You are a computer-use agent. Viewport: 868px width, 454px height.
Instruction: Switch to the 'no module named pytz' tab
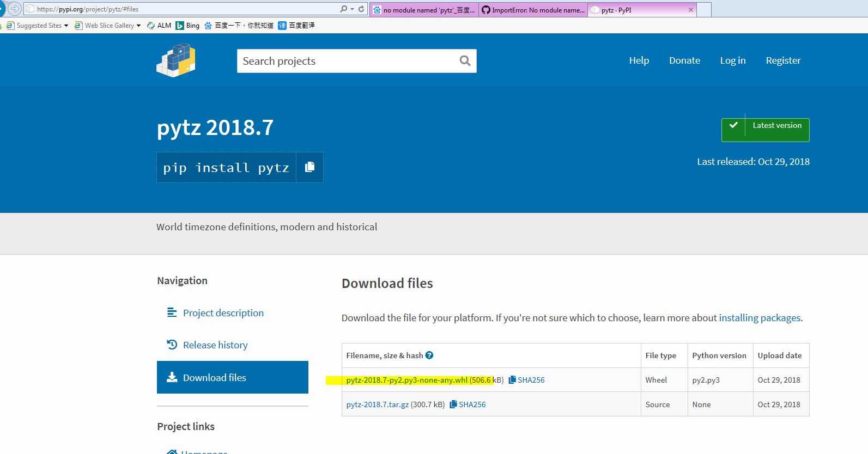tap(424, 10)
